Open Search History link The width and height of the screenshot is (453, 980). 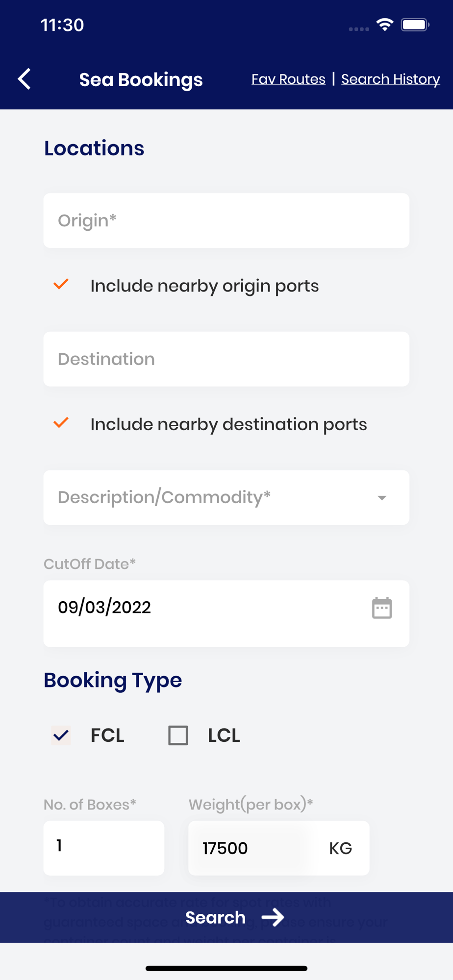point(390,79)
